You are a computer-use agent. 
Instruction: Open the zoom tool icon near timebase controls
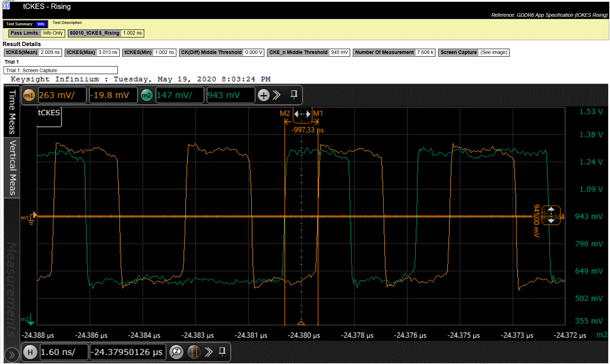coord(176,352)
